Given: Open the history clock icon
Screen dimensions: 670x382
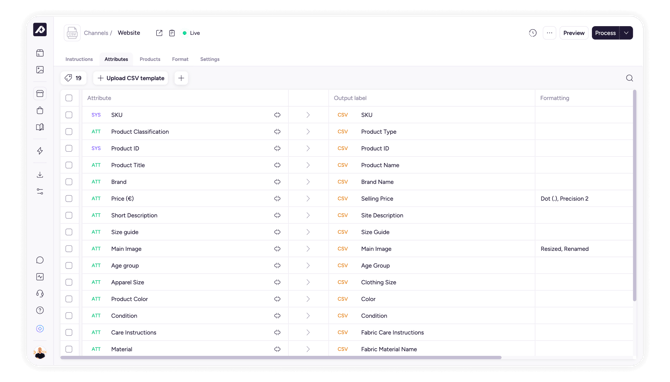Looking at the screenshot, I should [x=532, y=33].
